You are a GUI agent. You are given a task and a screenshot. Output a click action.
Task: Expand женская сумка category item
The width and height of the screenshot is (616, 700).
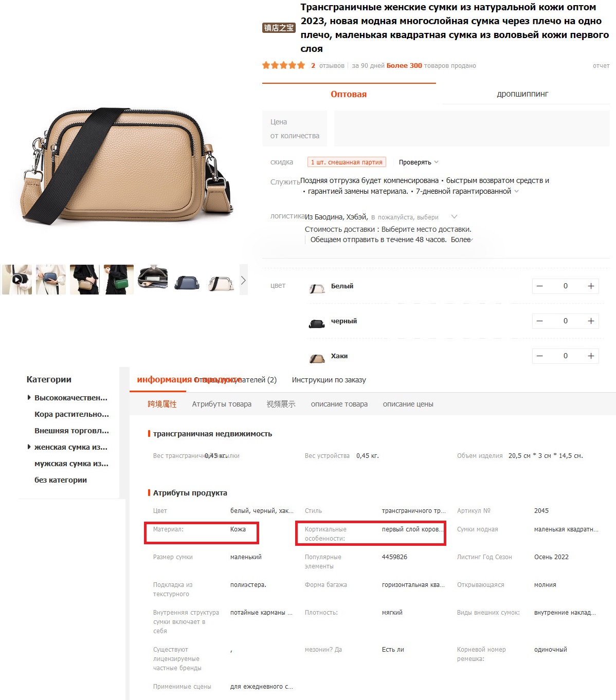pyautogui.click(x=29, y=447)
